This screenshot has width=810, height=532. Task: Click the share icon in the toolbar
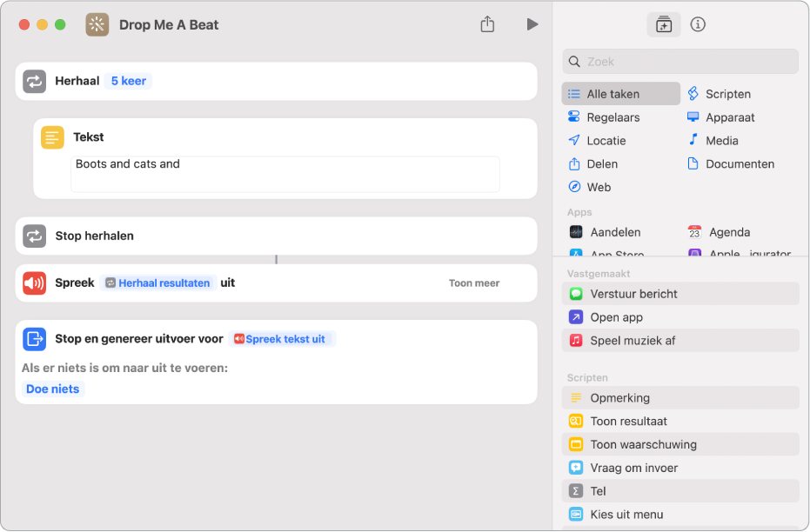[x=487, y=24]
